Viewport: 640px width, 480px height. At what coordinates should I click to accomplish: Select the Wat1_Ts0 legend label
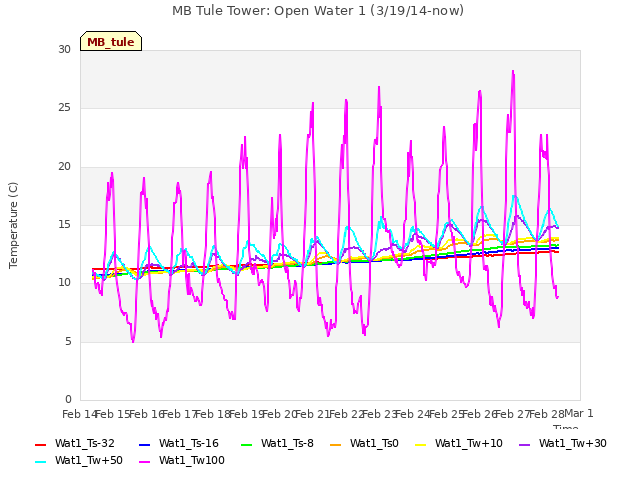(x=374, y=444)
